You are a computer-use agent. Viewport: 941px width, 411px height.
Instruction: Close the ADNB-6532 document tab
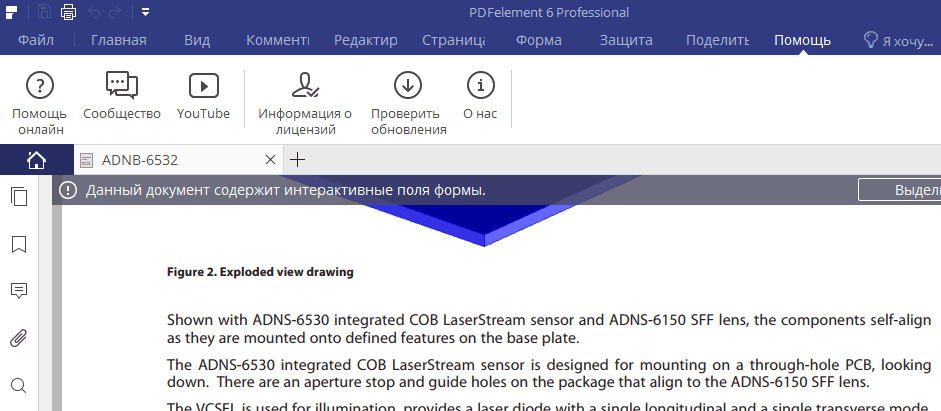pyautogui.click(x=269, y=160)
